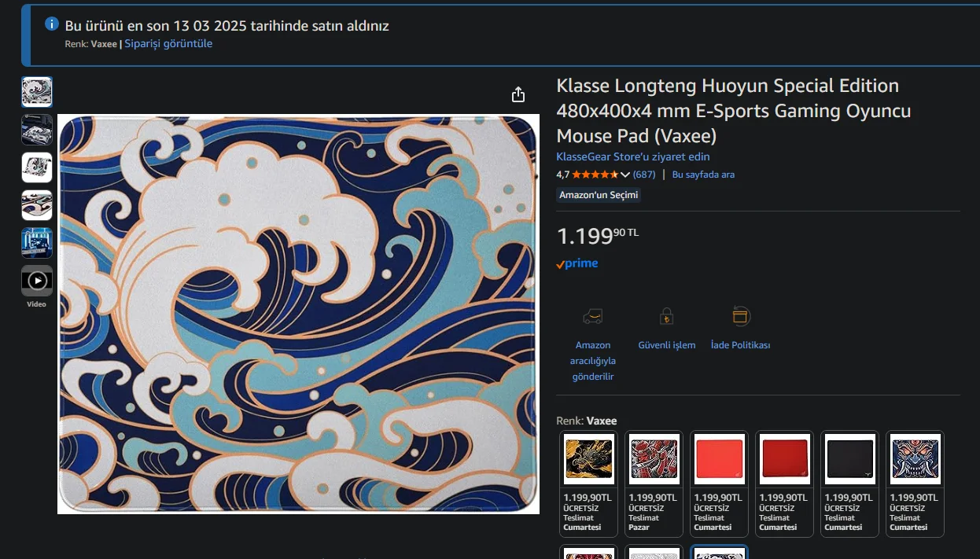Click Amazon aracılığıyla gönderilir link
This screenshot has width=980, height=559.
[x=593, y=361]
